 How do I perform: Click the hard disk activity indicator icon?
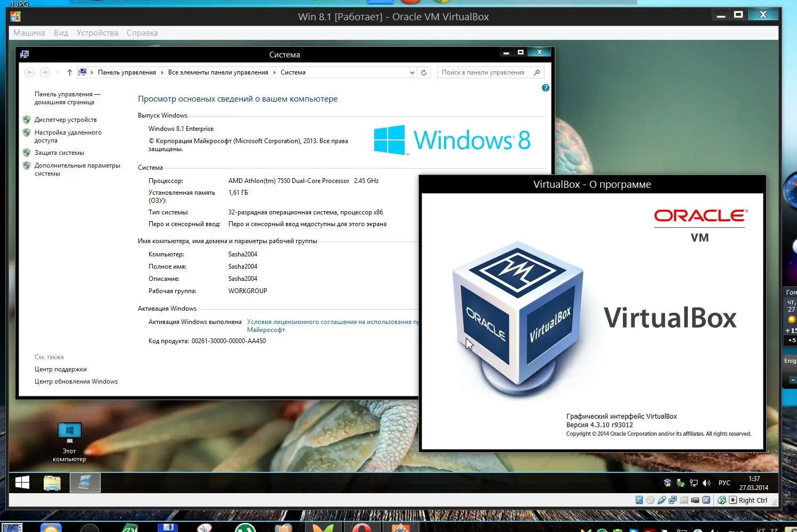[x=639, y=500]
